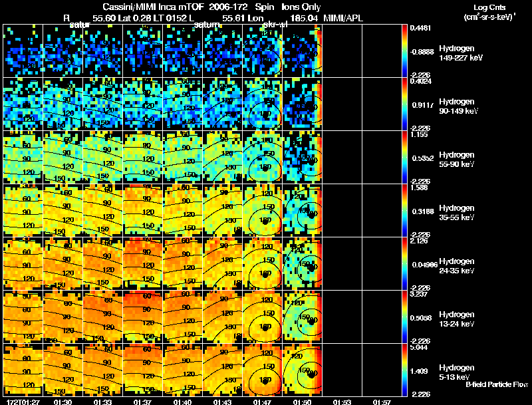Select the Hydrogen 90-149 keV label

[x=458, y=106]
